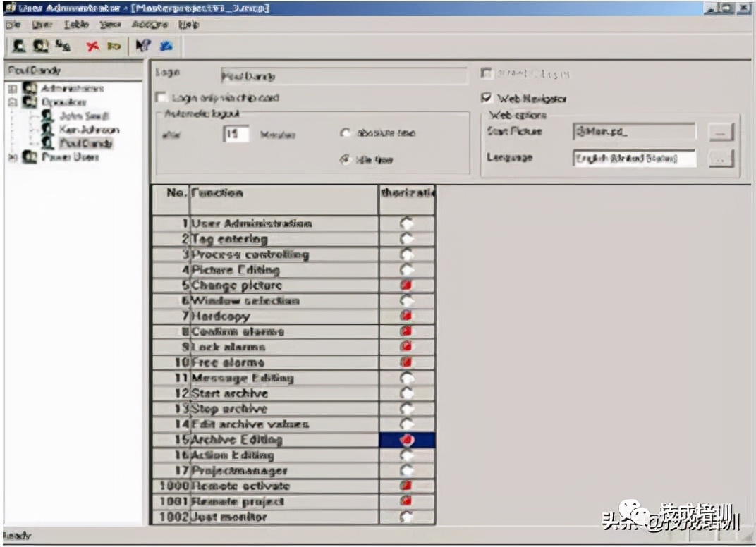The height and width of the screenshot is (547, 756).
Task: Open the Table menu
Action: 77,25
